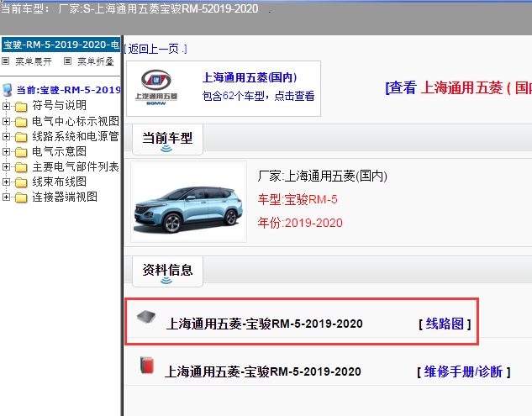Click the computer icon beside 当前:宝骏-RM-5-2019
The height and width of the screenshot is (416, 532).
(7, 90)
